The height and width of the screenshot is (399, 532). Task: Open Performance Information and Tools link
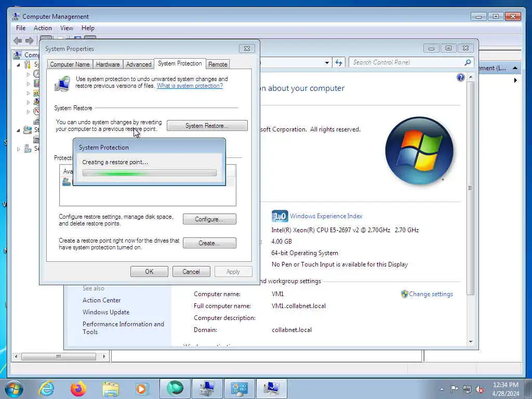pos(123,328)
